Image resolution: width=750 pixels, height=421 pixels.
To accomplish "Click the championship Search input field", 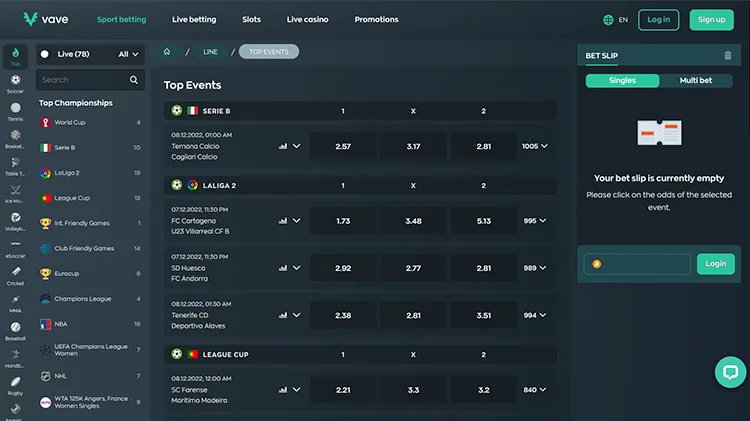I will tap(82, 80).
